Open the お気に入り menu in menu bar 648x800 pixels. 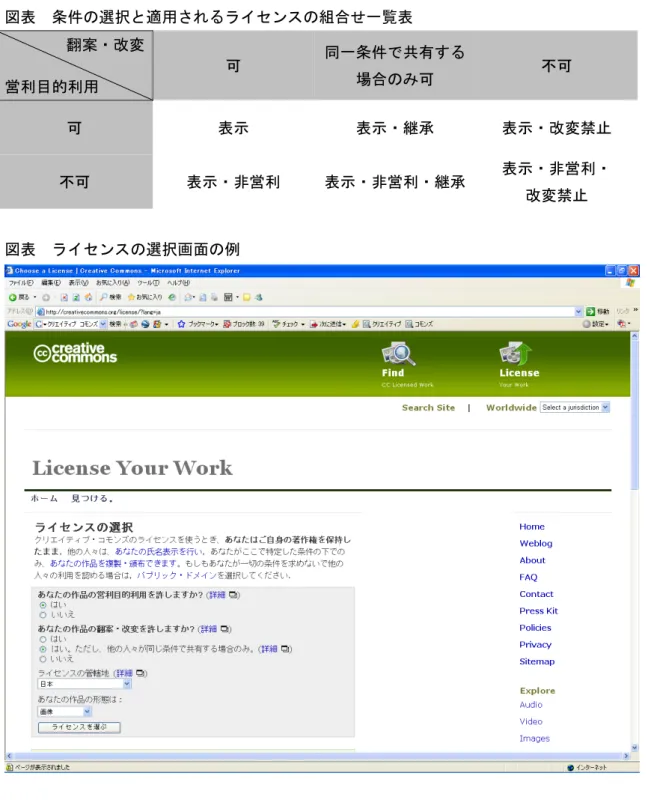click(112, 283)
